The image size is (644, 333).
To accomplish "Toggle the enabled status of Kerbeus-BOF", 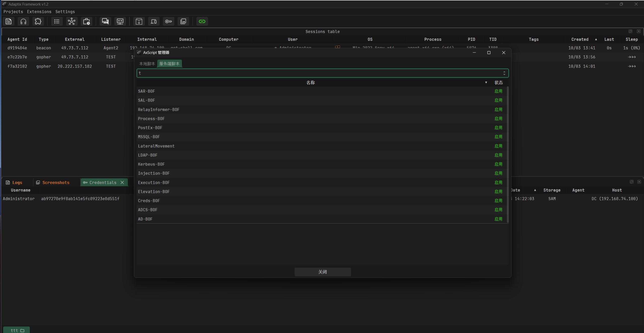I will [498, 164].
